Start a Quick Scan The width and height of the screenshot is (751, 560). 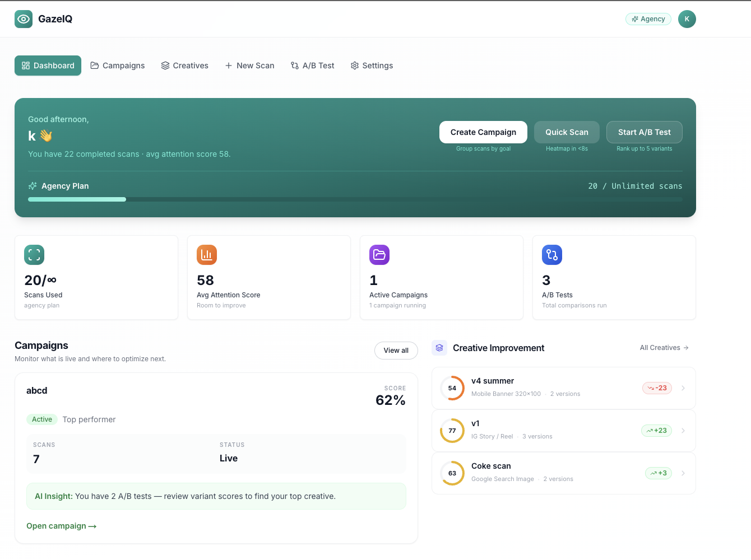click(x=567, y=132)
